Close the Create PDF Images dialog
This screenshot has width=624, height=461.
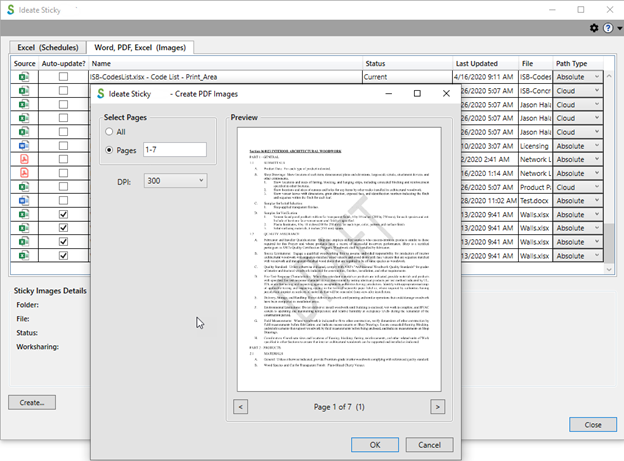(x=446, y=93)
